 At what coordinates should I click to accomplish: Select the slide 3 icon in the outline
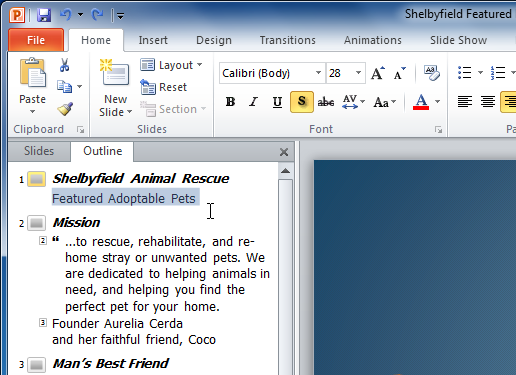coord(36,364)
